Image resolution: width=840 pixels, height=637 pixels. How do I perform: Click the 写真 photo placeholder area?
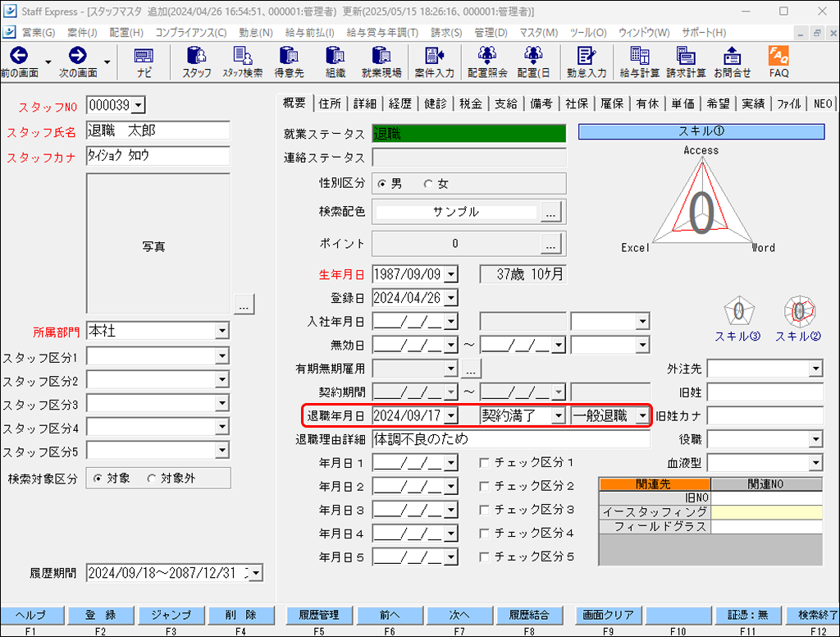158,244
